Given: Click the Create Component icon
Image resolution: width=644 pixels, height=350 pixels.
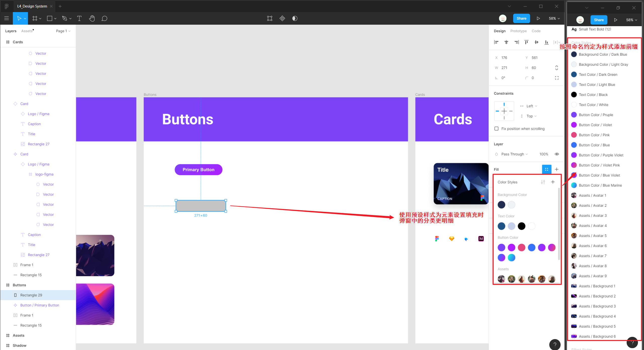Looking at the screenshot, I should point(282,18).
